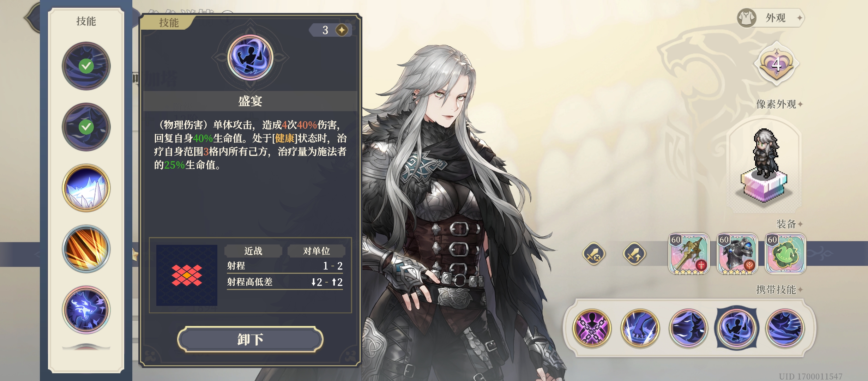This screenshot has width=868, height=381.
Task: Toggle the second checked skill in list
Action: pos(86,127)
